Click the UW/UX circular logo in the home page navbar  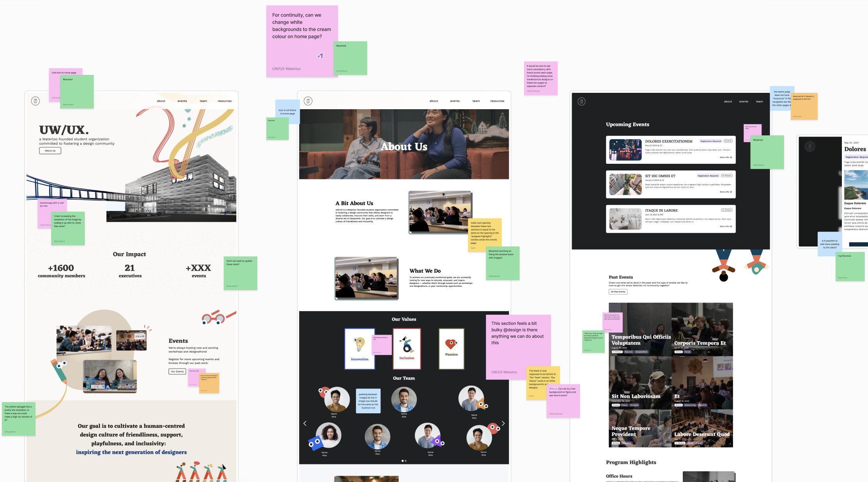(35, 101)
